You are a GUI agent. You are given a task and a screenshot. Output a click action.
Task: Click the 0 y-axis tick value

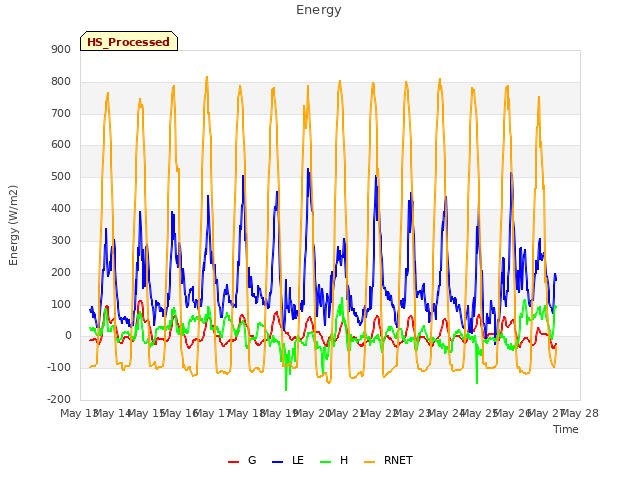68,336
